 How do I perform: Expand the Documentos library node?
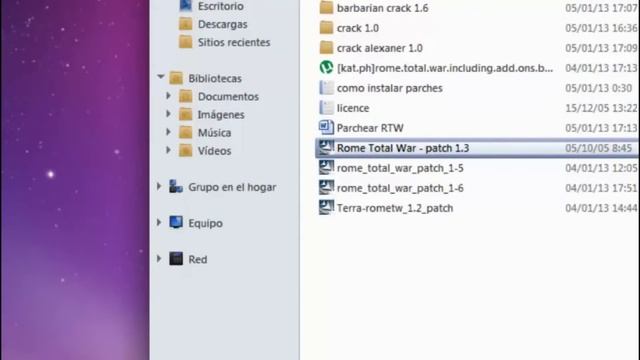point(168,96)
